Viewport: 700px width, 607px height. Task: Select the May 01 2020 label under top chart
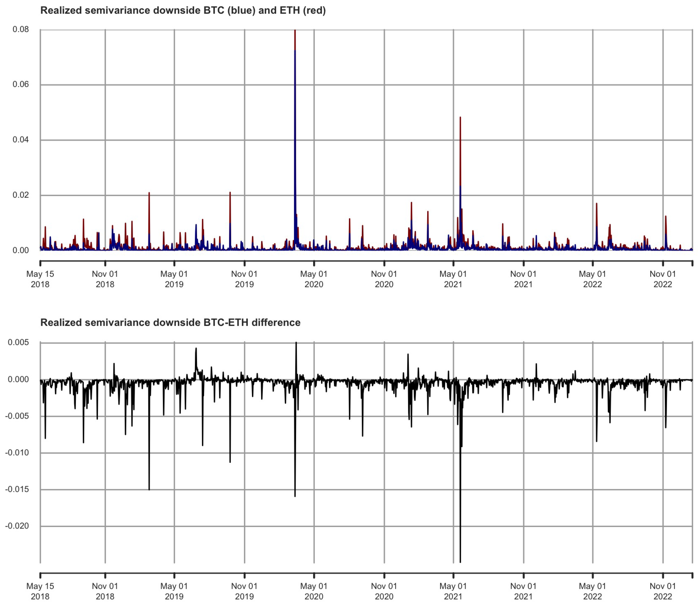tap(314, 279)
